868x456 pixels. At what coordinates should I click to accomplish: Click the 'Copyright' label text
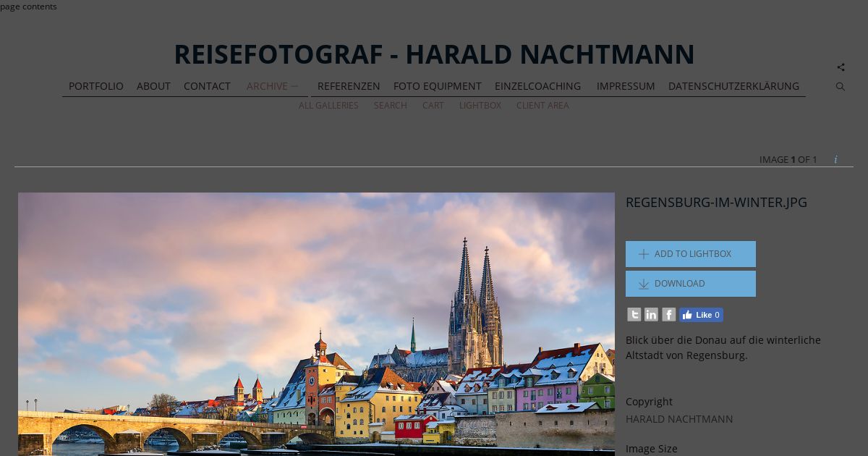(649, 402)
